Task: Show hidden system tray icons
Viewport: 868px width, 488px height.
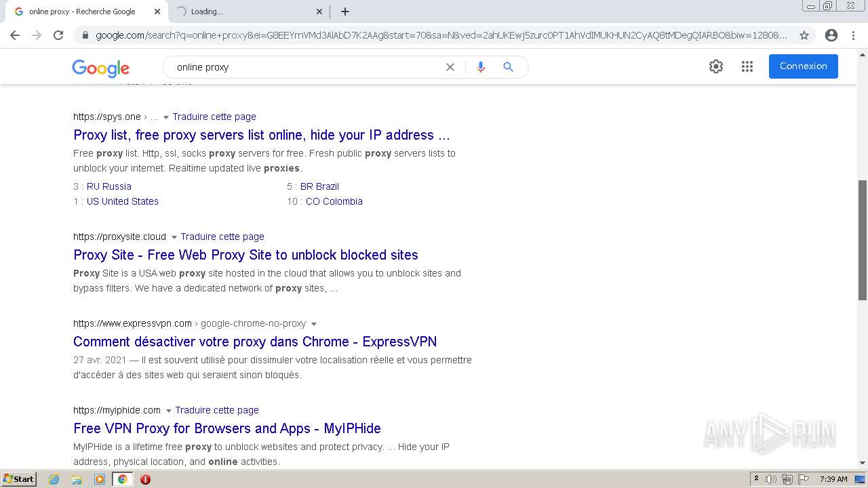Action: tap(756, 479)
